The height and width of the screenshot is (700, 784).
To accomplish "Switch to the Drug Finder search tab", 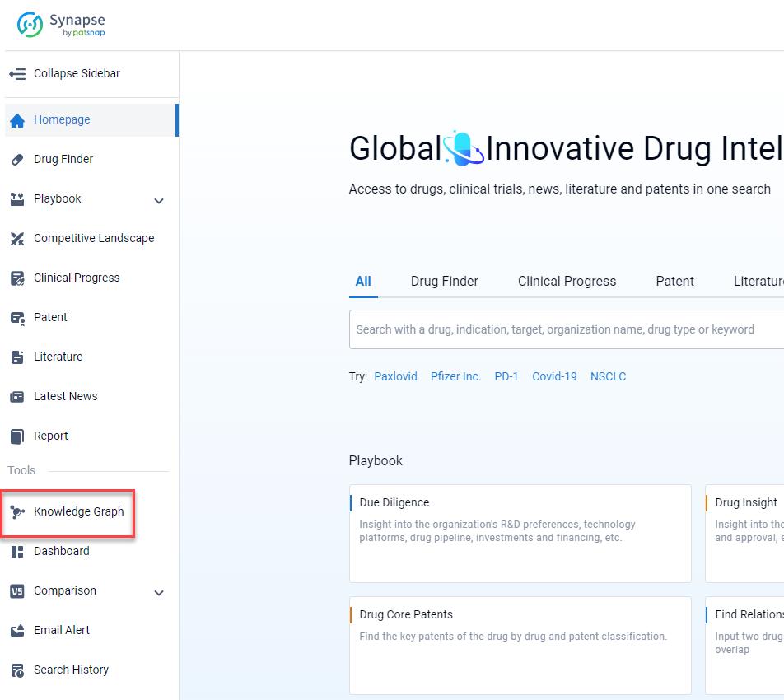I will (444, 282).
